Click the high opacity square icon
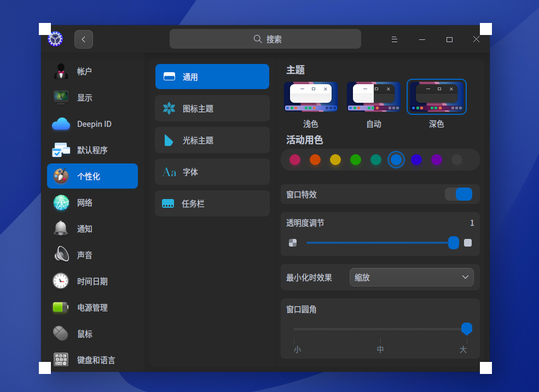This screenshot has height=392, width=539. click(x=468, y=243)
